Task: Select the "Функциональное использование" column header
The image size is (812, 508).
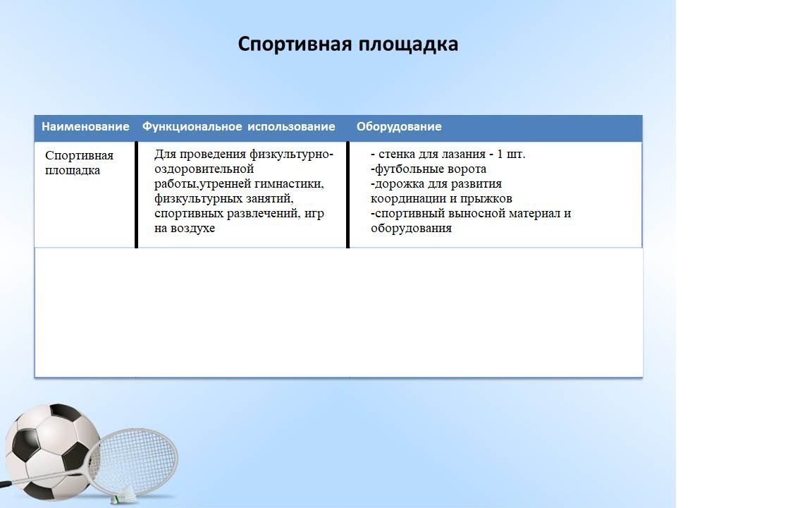Action: (x=238, y=127)
